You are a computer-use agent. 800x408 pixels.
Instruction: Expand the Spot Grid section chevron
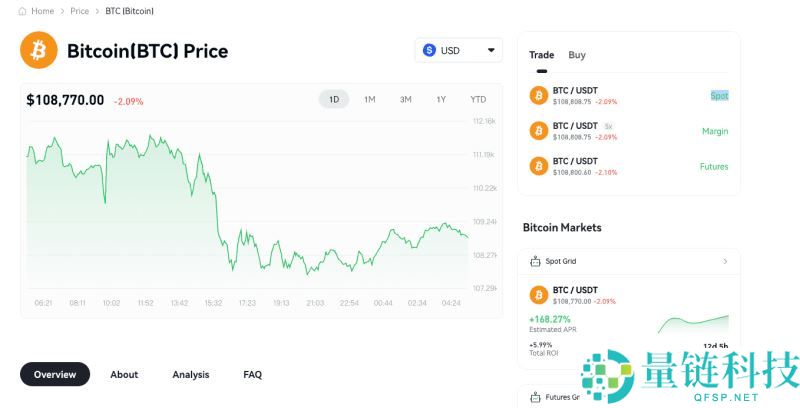725,261
